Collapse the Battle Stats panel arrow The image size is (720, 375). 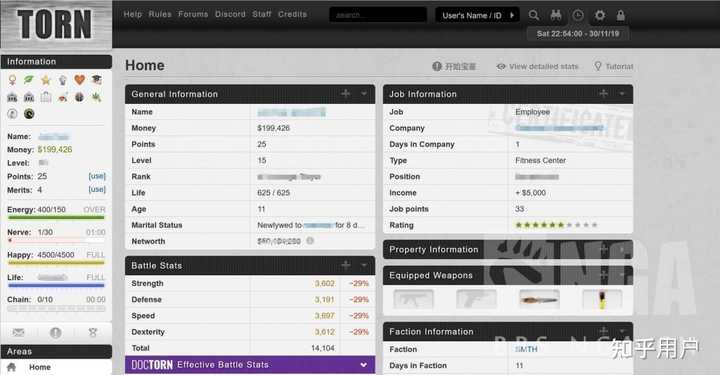point(364,265)
